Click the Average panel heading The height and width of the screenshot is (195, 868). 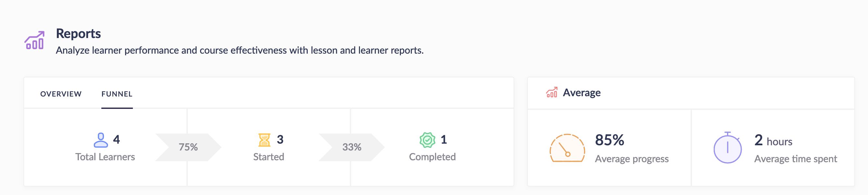click(x=581, y=93)
